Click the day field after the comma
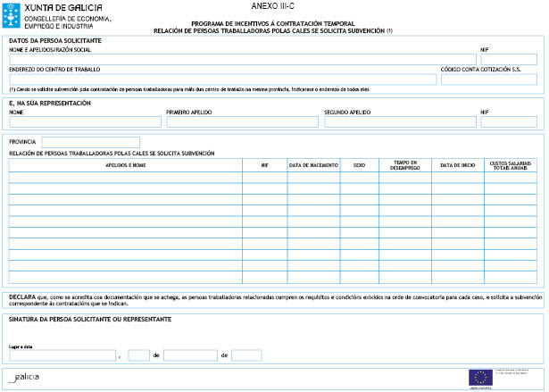 [x=139, y=355]
